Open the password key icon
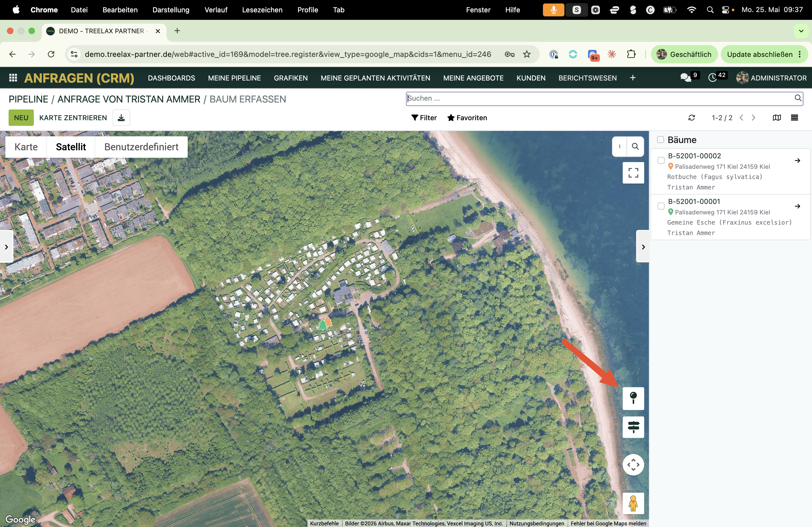 pos(509,54)
